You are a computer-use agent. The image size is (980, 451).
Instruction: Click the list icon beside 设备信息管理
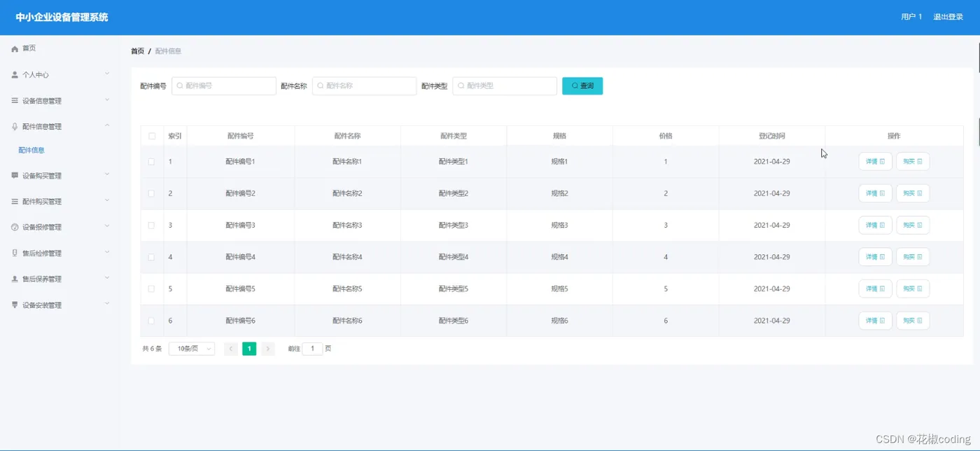click(x=15, y=101)
